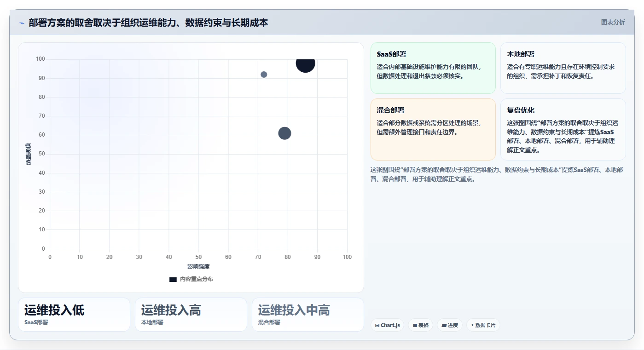Viewport: 644px width, 350px height.
Task: Click the 表格 tag chip
Action: point(421,325)
